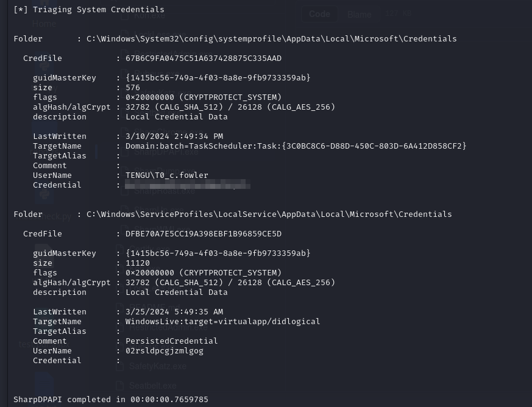Image resolution: width=532 pixels, height=407 pixels.
Task: Click the file icon next to Kon.exe
Action: 124,15
